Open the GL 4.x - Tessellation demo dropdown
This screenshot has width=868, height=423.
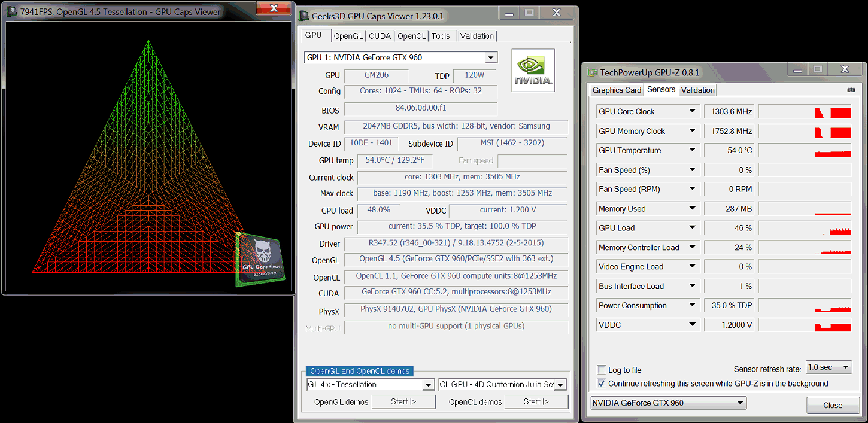point(429,385)
